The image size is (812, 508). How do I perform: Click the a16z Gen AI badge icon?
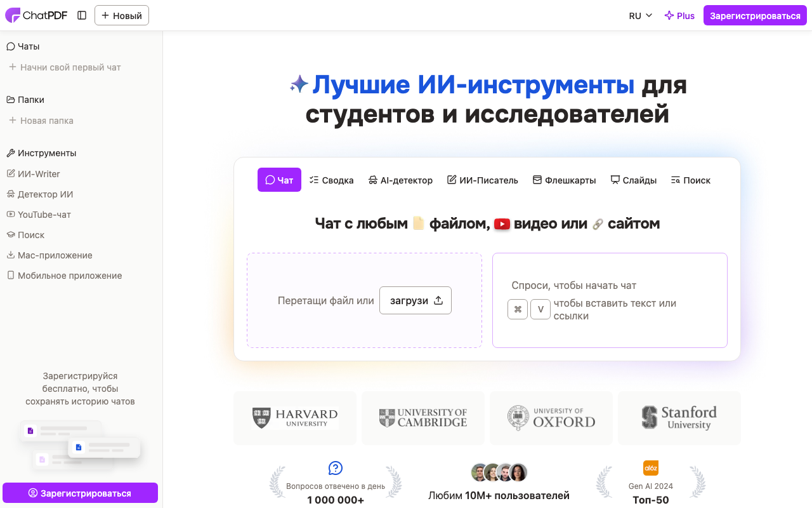click(x=651, y=468)
